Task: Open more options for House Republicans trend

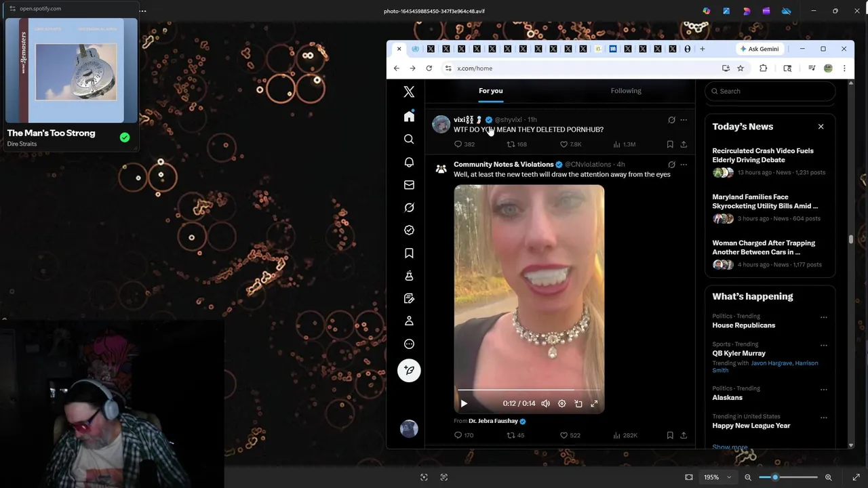Action: [x=824, y=317]
